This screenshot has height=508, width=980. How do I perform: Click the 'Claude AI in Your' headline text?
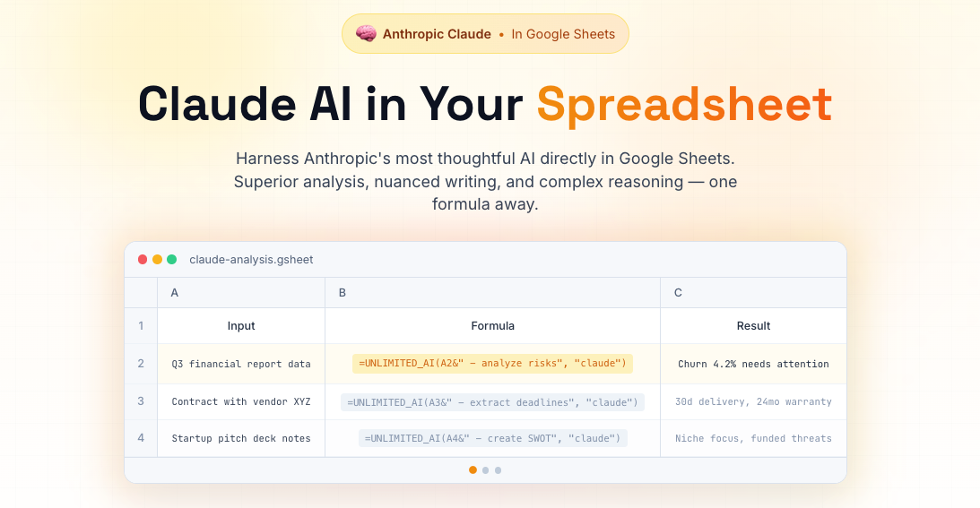(330, 104)
